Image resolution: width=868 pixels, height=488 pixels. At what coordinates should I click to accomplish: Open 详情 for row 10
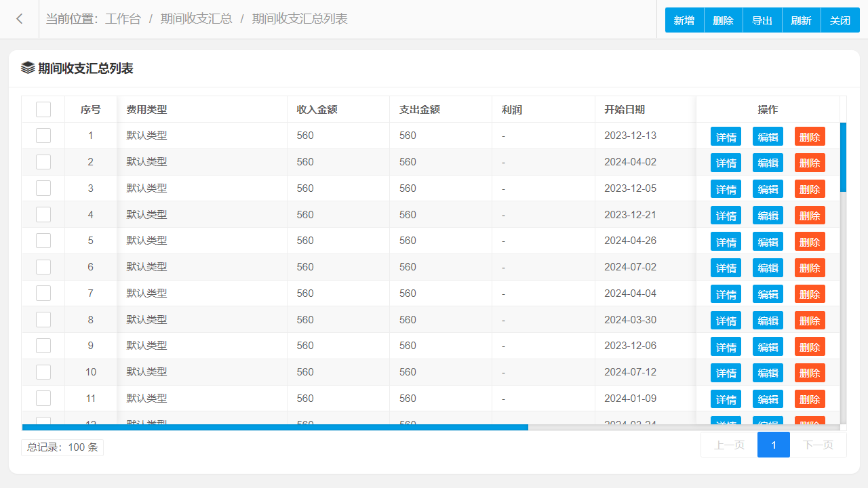pos(726,373)
